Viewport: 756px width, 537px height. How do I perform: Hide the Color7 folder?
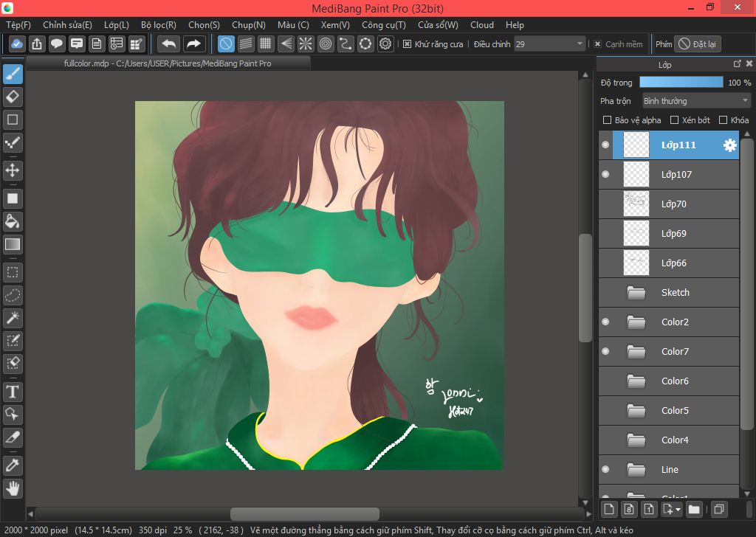[605, 352]
